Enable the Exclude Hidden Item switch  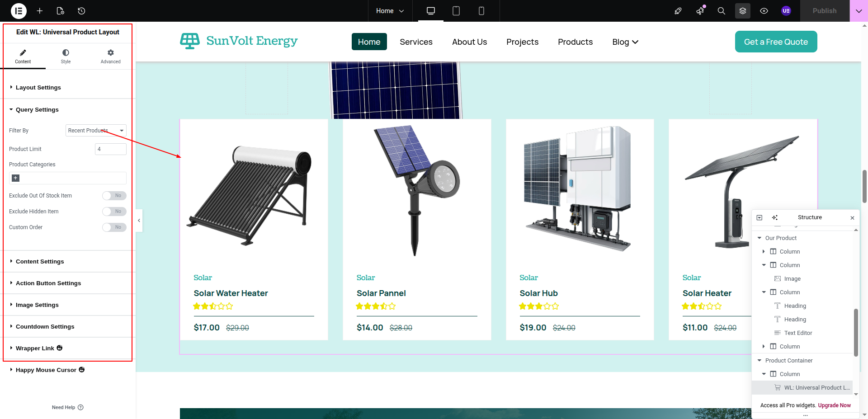[114, 212]
